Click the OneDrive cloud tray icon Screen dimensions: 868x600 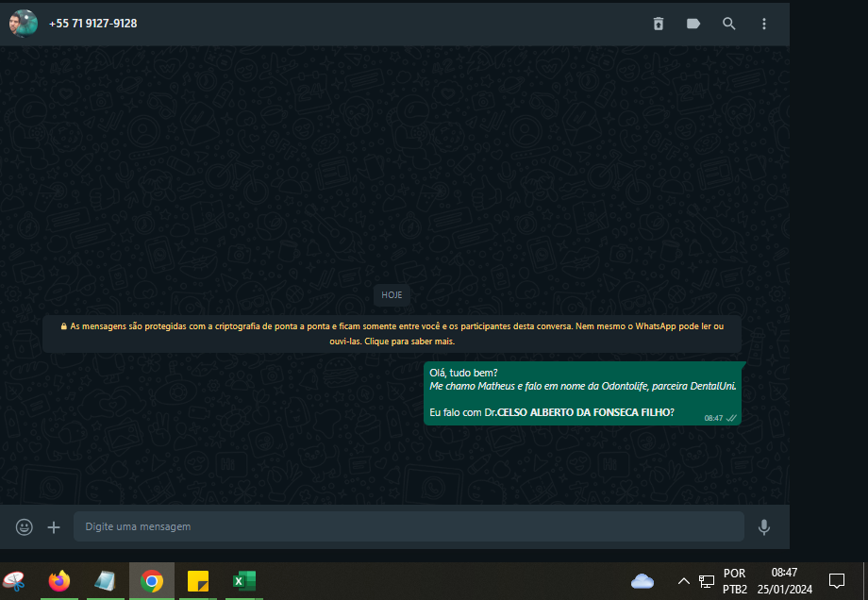(x=643, y=581)
